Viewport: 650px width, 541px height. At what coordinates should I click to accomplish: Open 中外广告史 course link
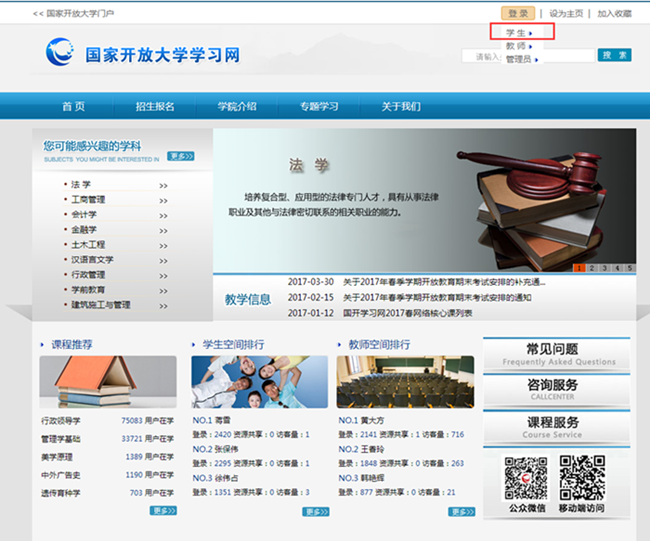[x=61, y=475]
